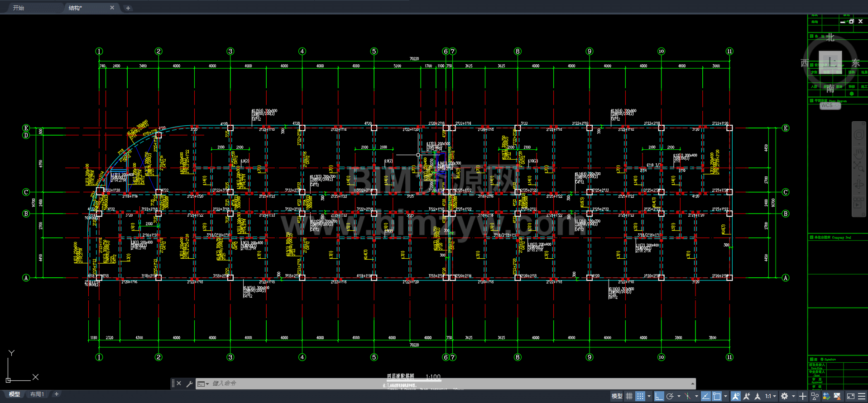Click the polar tracking icon
Screen dimensions: 868x403
(x=670, y=396)
